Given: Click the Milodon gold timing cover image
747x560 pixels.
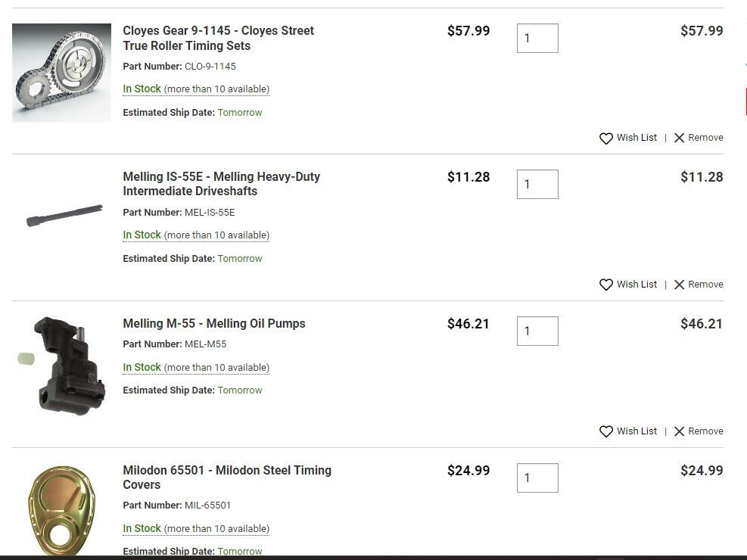Looking at the screenshot, I should tap(62, 511).
